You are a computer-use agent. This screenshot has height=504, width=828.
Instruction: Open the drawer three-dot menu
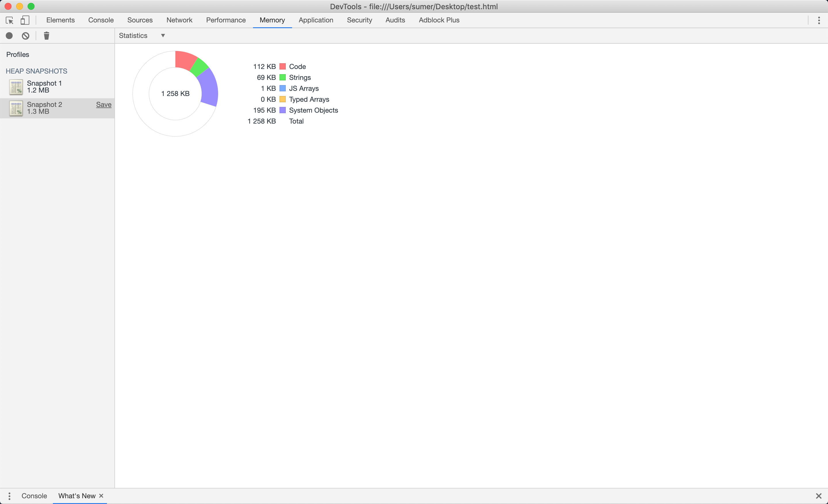click(x=9, y=496)
